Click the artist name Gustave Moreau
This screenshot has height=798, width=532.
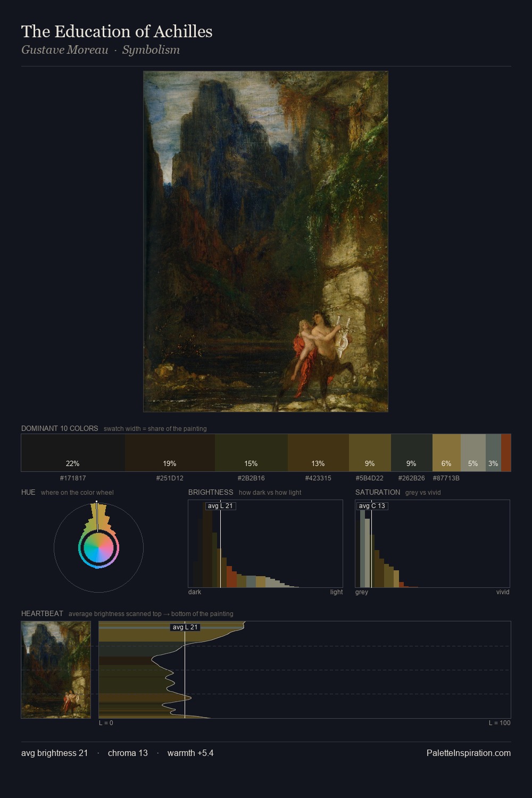65,50
